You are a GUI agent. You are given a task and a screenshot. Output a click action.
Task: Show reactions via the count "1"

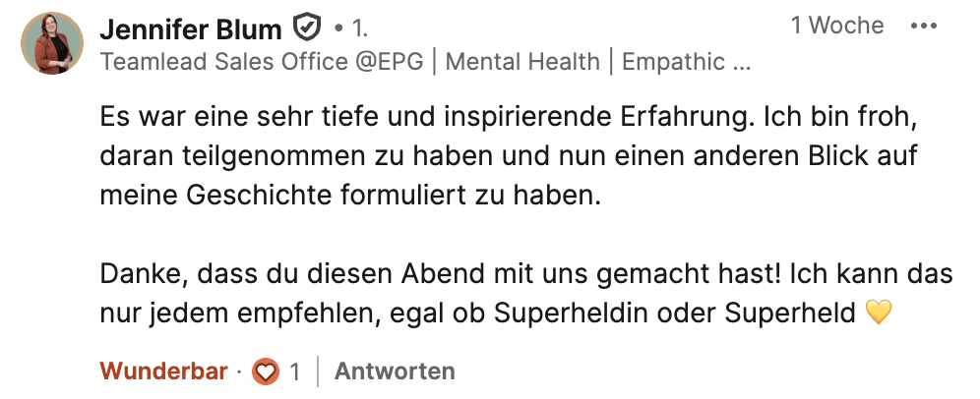[294, 371]
